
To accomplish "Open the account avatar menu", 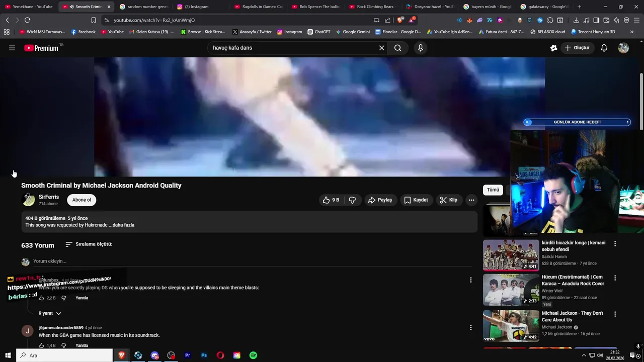I will tap(623, 48).
